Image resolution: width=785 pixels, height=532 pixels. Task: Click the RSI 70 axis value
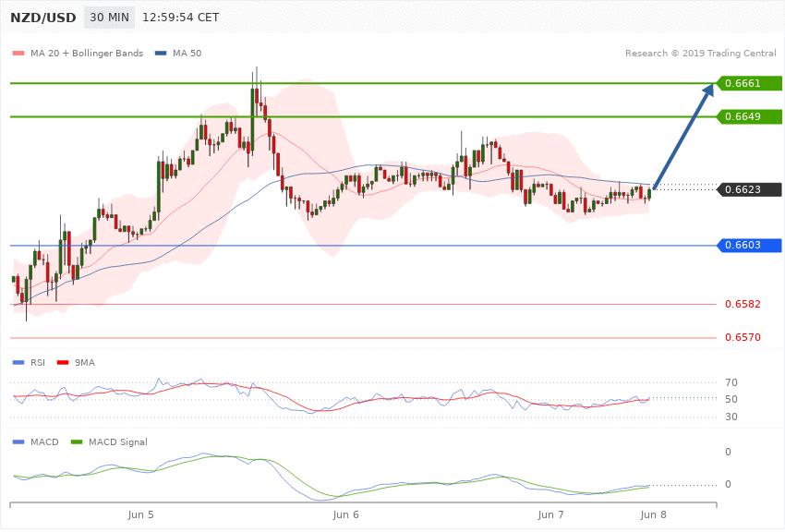point(731,382)
